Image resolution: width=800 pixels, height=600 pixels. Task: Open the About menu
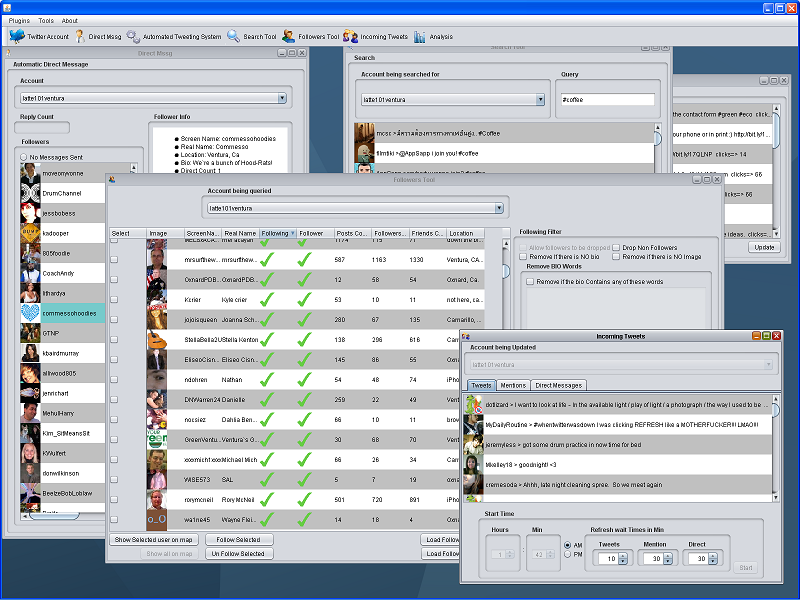click(70, 20)
